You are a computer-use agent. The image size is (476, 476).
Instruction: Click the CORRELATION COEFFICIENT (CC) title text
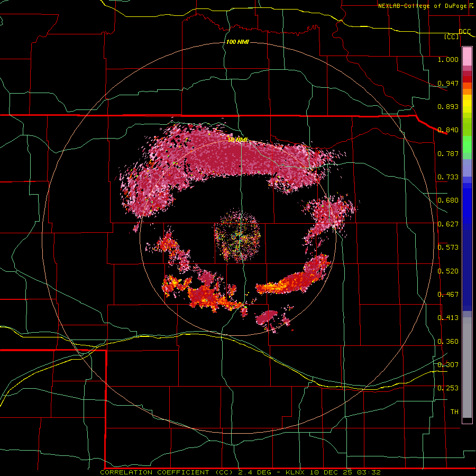[x=167, y=472]
